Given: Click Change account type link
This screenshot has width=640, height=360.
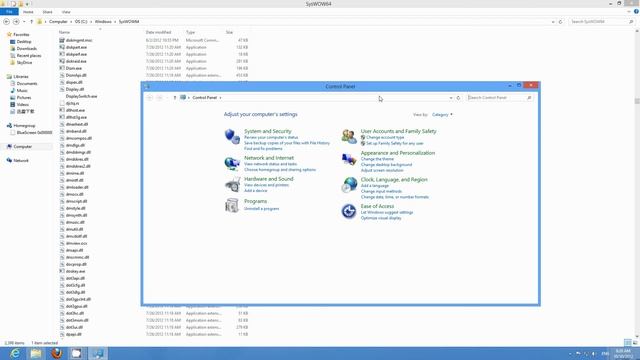Looking at the screenshot, I should (x=385, y=138).
